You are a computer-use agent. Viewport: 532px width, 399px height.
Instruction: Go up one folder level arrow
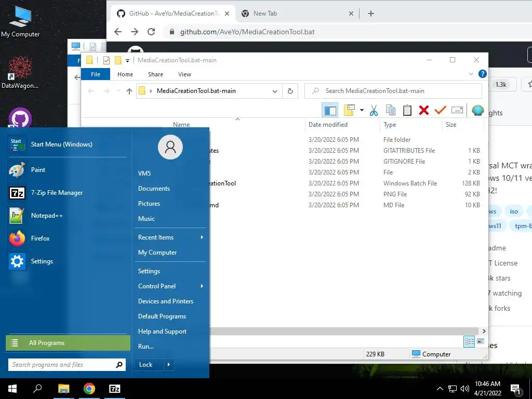coord(129,91)
